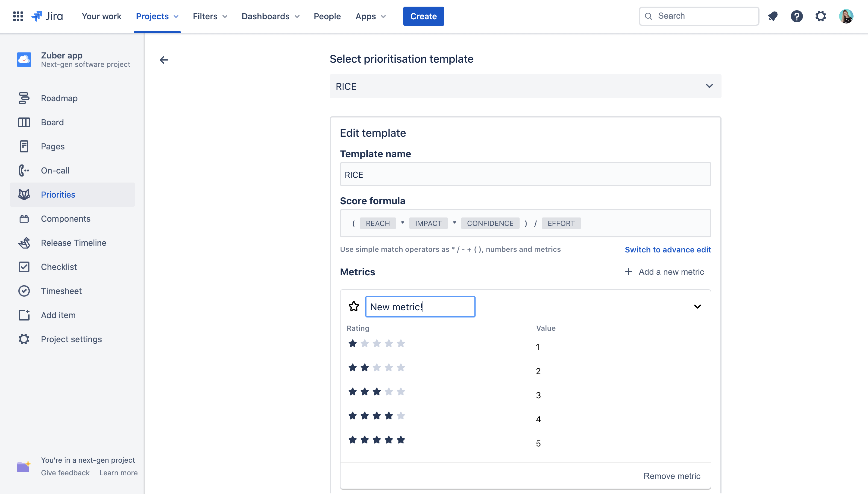Open the Filters dropdown menu
This screenshot has height=494, width=868.
[x=210, y=16]
